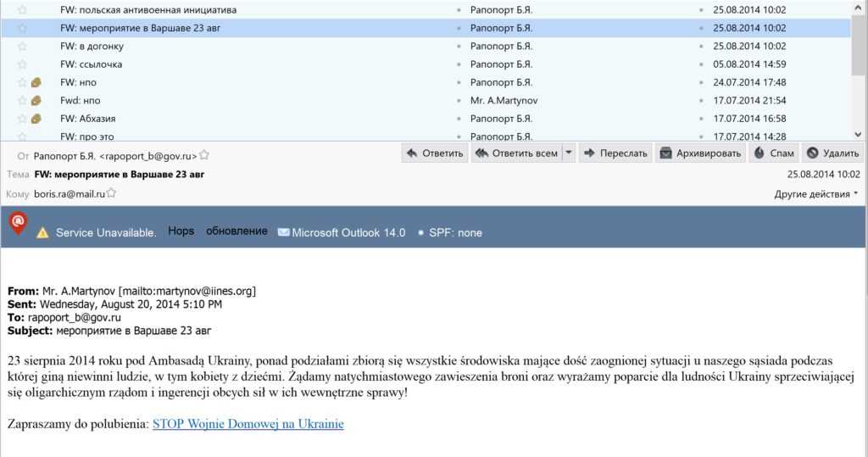Open 'FW: польская антивоенная инициатива' message
Screen dimensions: 868x457
pos(148,10)
